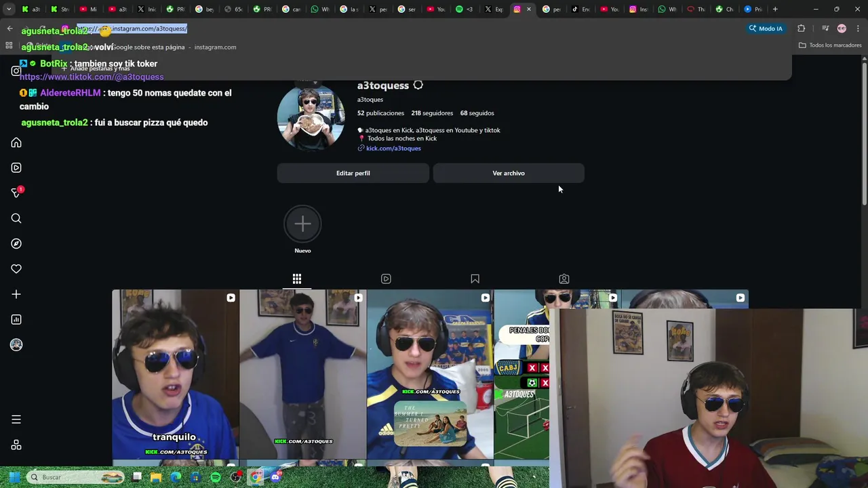
Task: Click the Chrome icon in the taskbar
Action: pyautogui.click(x=256, y=477)
